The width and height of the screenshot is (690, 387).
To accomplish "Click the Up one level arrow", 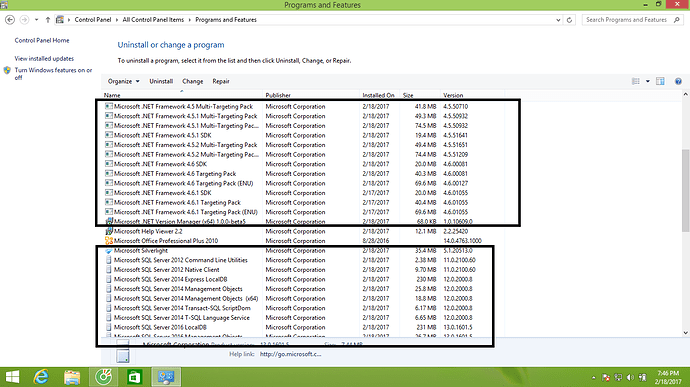I will pos(48,20).
